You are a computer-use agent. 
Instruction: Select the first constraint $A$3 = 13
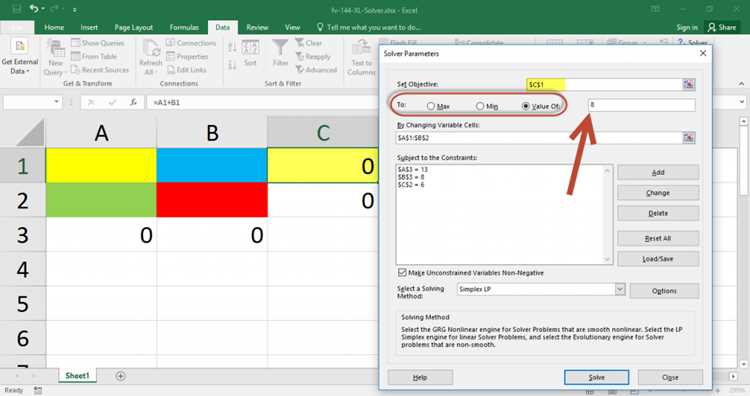point(412,169)
